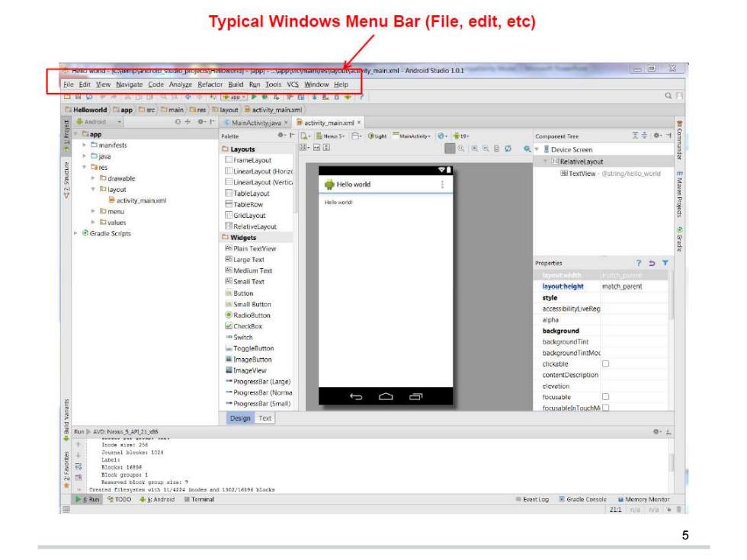Click the toolbar Help question mark icon
The width and height of the screenshot is (747, 560).
coord(361,97)
